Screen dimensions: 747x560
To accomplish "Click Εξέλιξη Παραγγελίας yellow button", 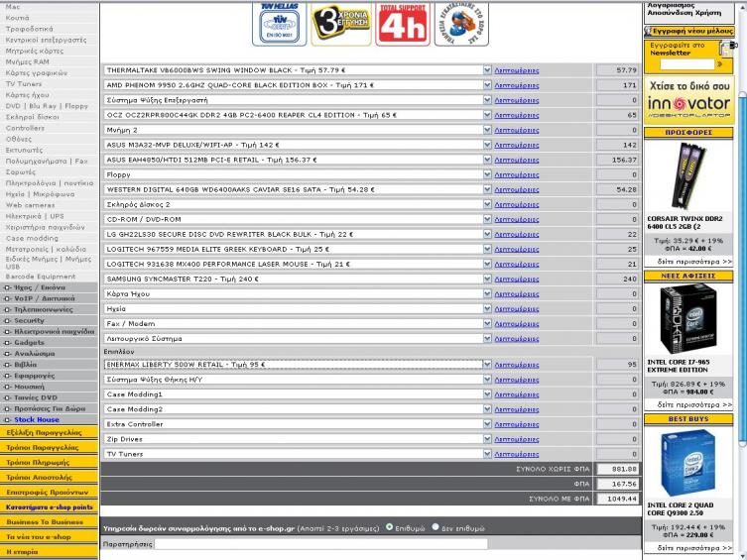I will pos(49,432).
